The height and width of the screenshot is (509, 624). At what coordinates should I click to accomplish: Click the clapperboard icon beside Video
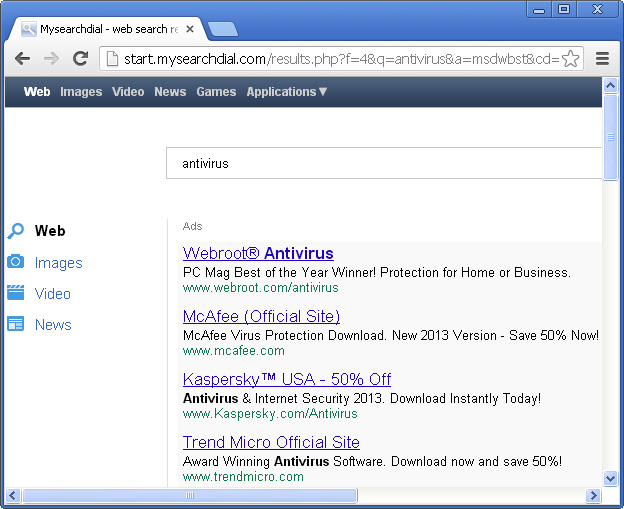[x=16, y=293]
